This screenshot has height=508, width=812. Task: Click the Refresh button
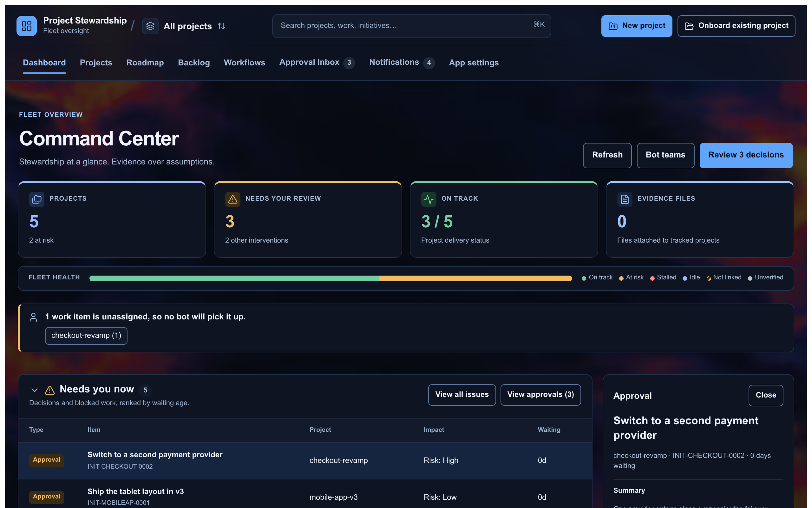[607, 155]
